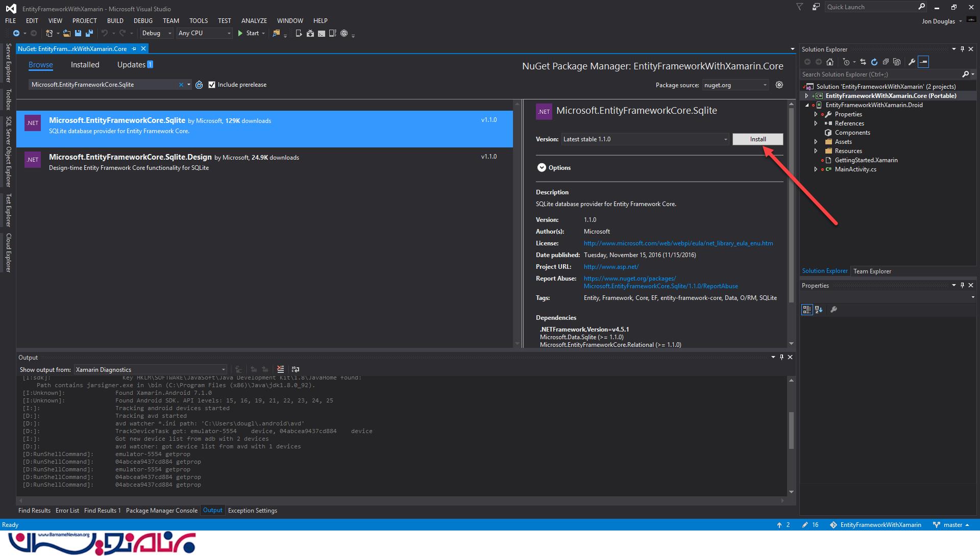Image resolution: width=980 pixels, height=556 pixels.
Task: Open the Project URL asp.net link
Action: [x=611, y=267]
